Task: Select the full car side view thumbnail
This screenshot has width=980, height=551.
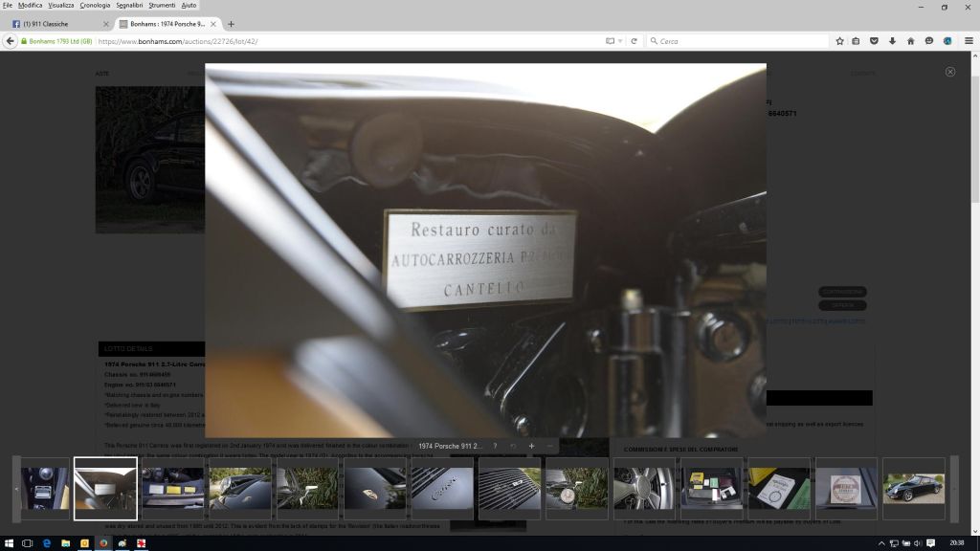Action: point(914,489)
